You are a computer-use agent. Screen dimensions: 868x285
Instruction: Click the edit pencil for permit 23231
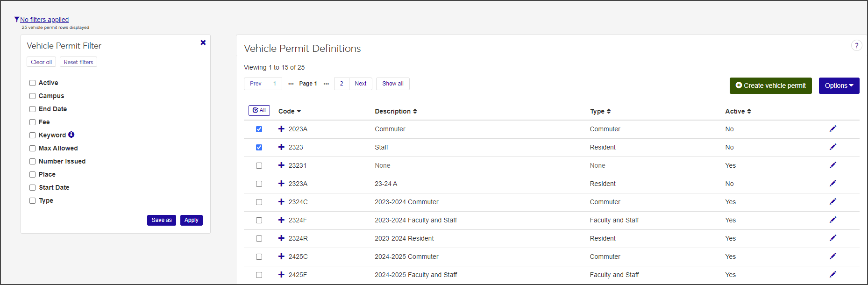tap(832, 165)
